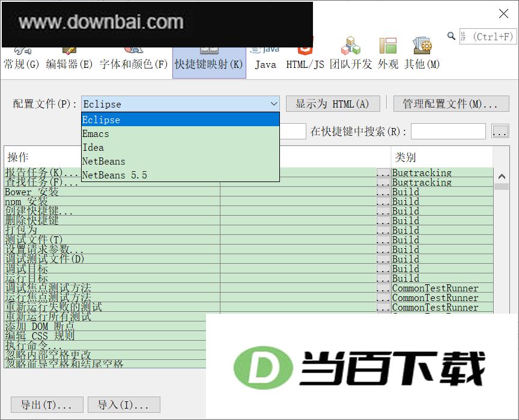The height and width of the screenshot is (420, 519).
Task: Select the 调试焦点测试方法 action row
Action: point(112,288)
